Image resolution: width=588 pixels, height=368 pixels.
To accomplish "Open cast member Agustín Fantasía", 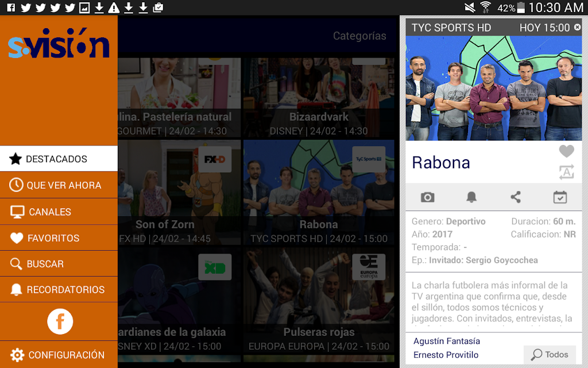I will (x=447, y=341).
